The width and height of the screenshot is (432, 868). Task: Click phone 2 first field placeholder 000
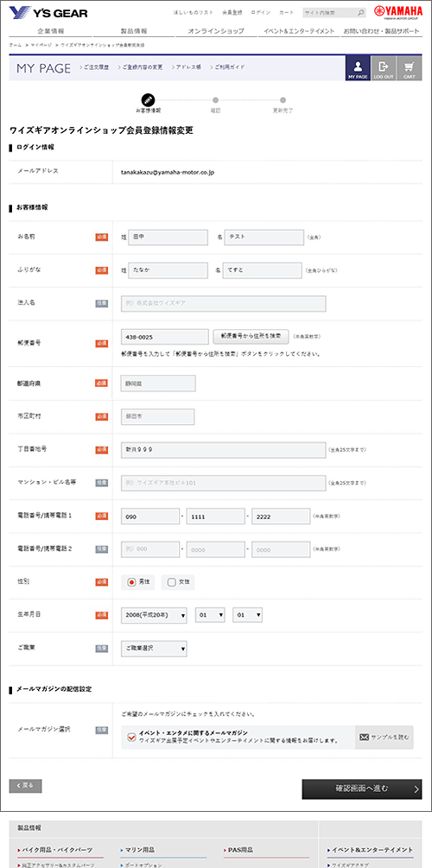pos(150,549)
